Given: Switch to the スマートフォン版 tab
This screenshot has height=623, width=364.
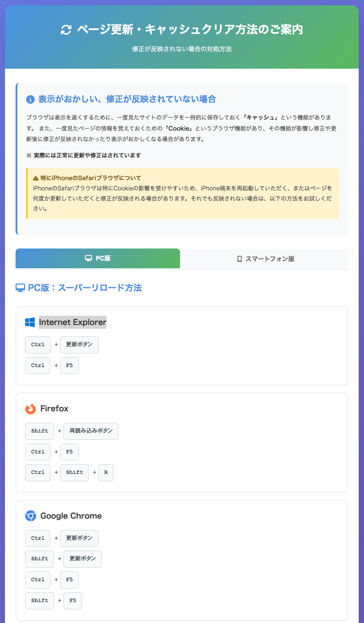Looking at the screenshot, I should click(x=266, y=259).
